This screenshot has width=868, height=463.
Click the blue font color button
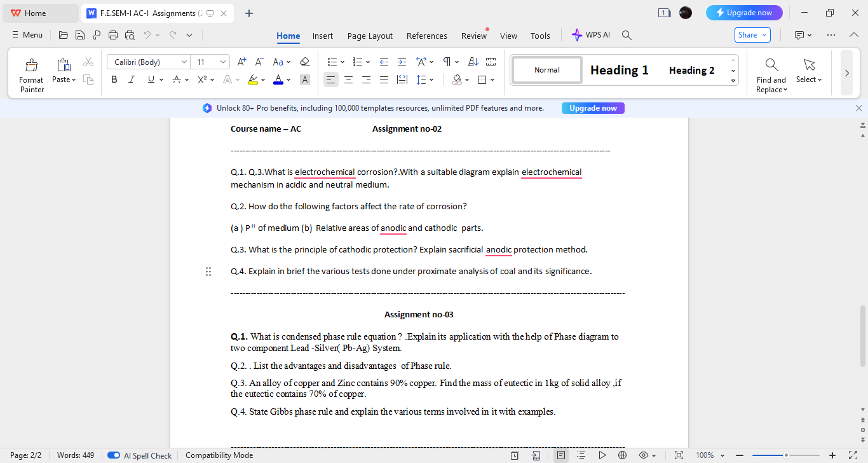tap(278, 79)
